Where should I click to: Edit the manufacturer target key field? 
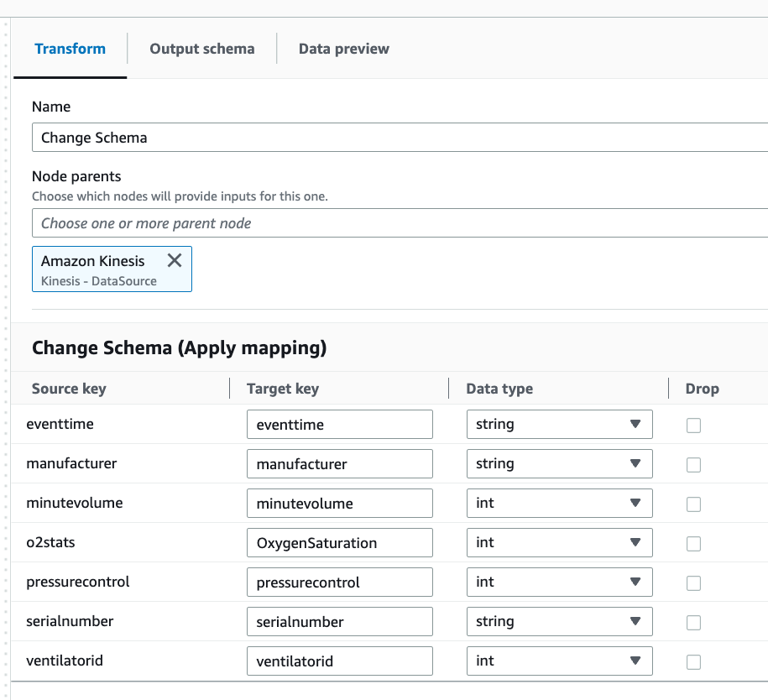pyautogui.click(x=339, y=464)
